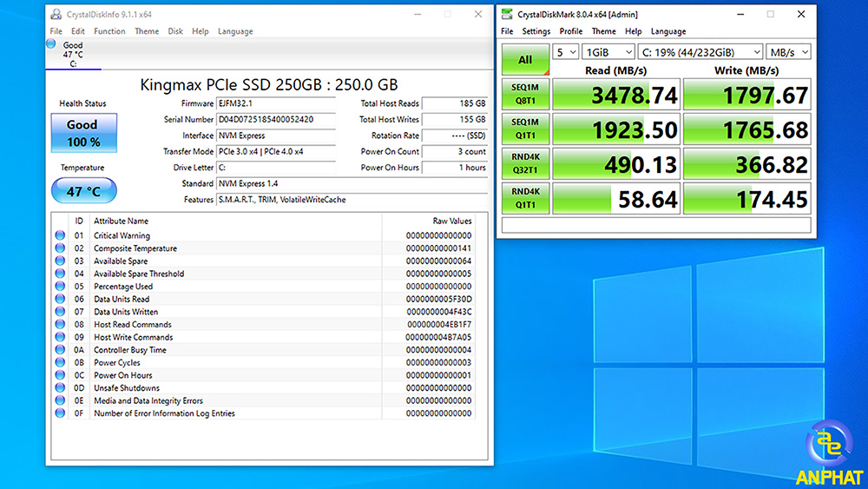Open Language menu in CrystalDiskMark
This screenshot has width=868, height=489.
coord(668,31)
